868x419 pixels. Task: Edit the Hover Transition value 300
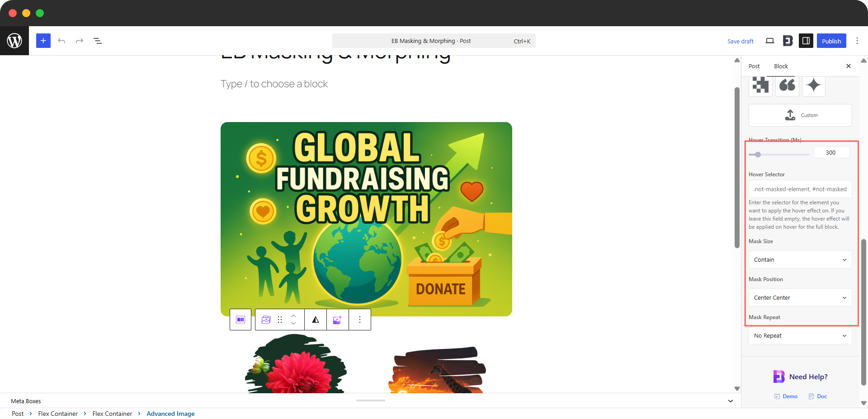click(832, 152)
